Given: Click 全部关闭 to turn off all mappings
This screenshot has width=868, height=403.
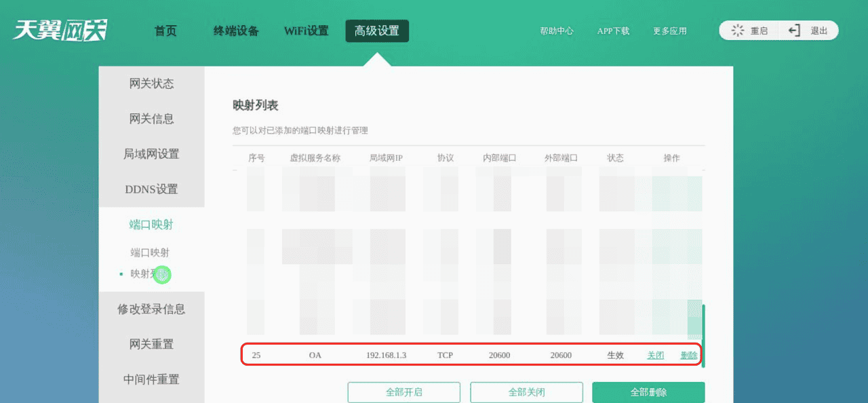Looking at the screenshot, I should pyautogui.click(x=526, y=392).
